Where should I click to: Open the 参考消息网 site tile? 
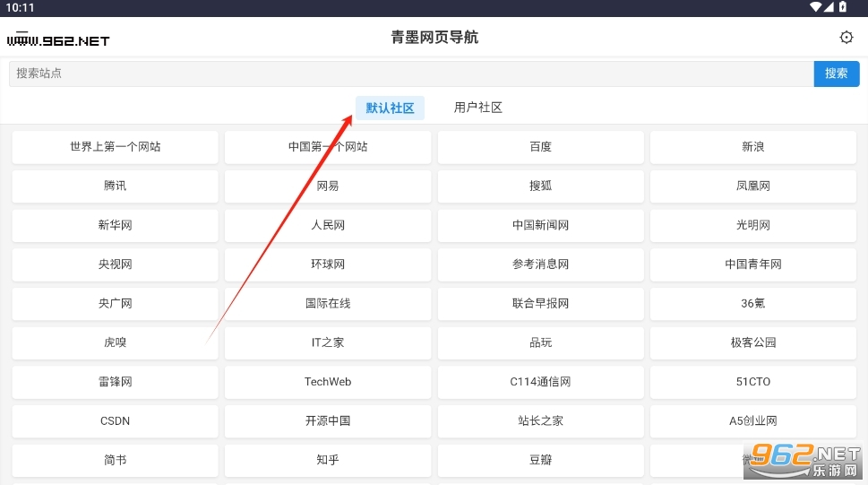pos(540,264)
